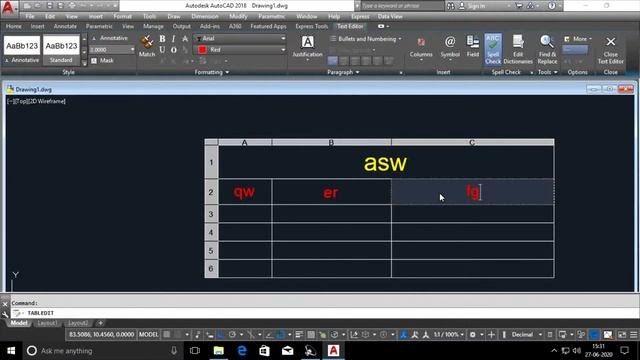Open the Columns tool
Screen dimensions: 640x360
tap(421, 47)
